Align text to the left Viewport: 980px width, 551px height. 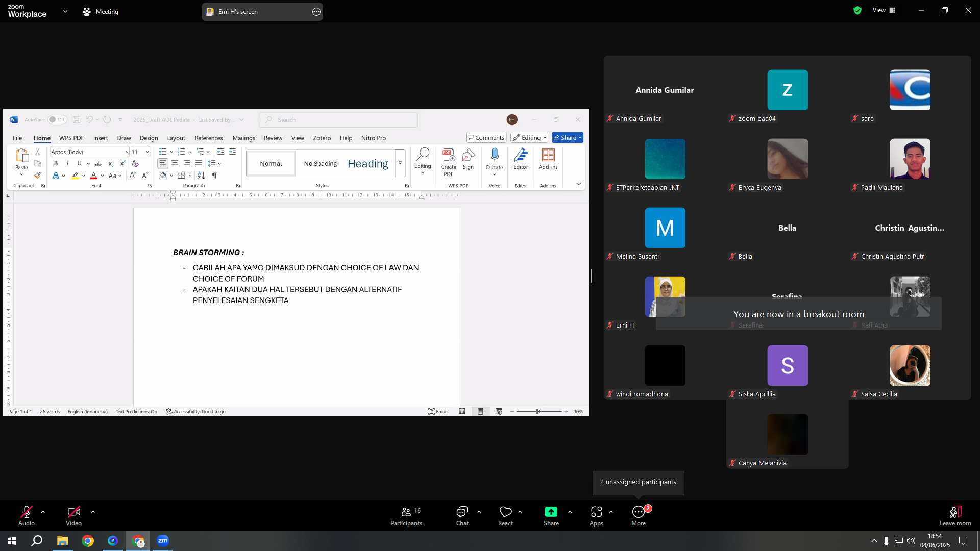click(163, 164)
